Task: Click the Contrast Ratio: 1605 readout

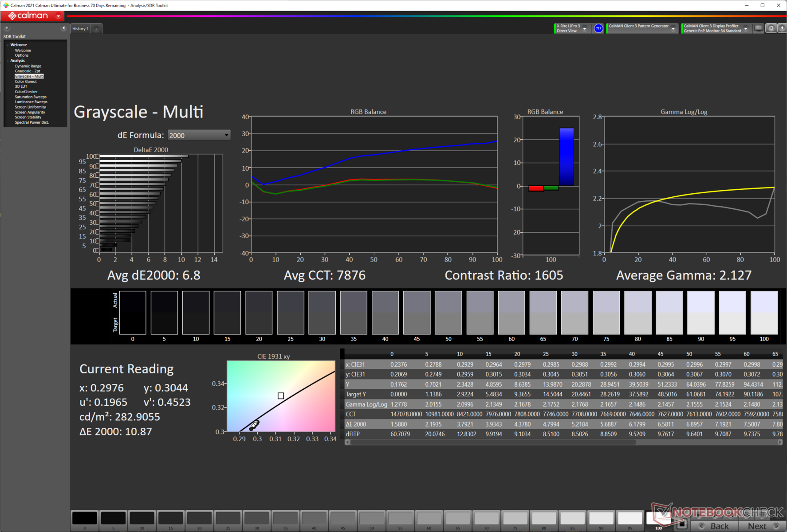Action: coord(504,275)
